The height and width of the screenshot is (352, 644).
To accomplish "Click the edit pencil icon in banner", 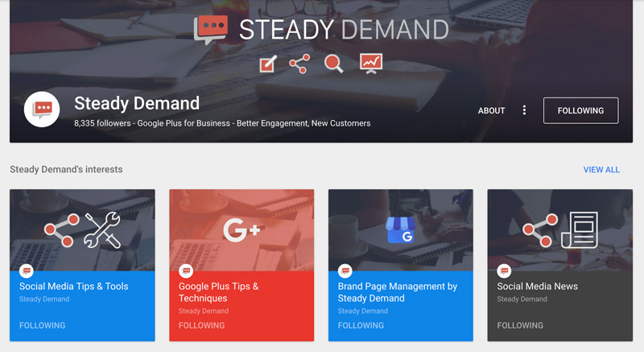I will [268, 64].
